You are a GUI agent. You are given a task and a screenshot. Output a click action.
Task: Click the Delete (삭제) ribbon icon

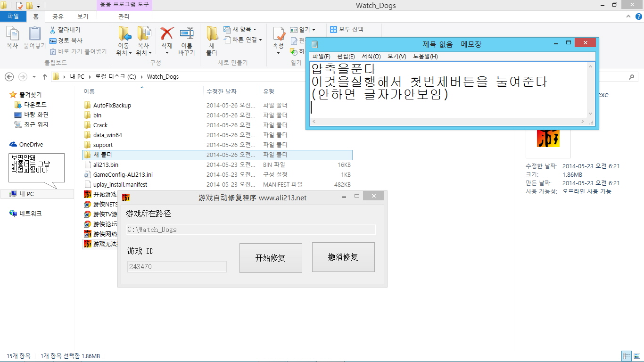click(167, 35)
